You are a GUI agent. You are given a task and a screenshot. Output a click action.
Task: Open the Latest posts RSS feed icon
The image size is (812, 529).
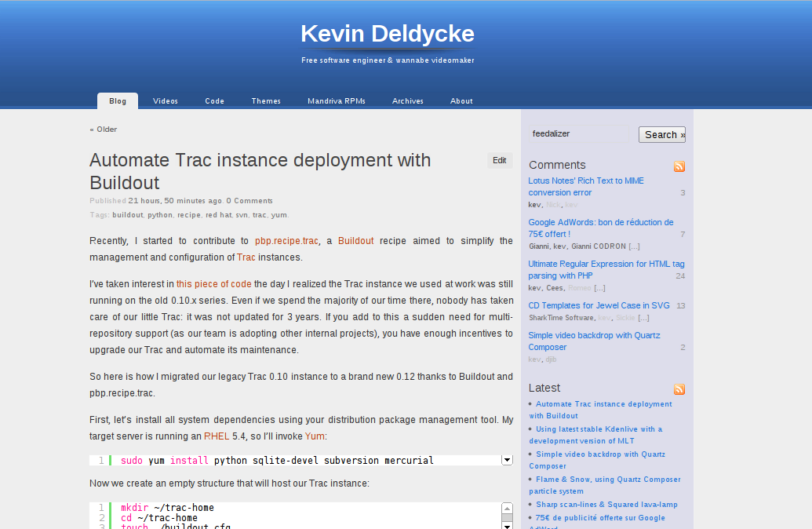tap(679, 389)
